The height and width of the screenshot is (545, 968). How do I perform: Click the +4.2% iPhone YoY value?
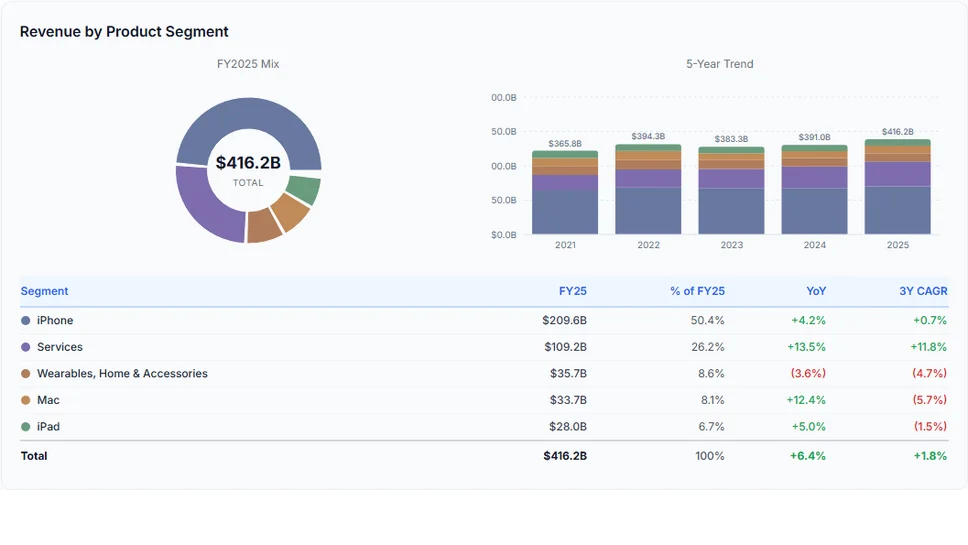click(809, 320)
